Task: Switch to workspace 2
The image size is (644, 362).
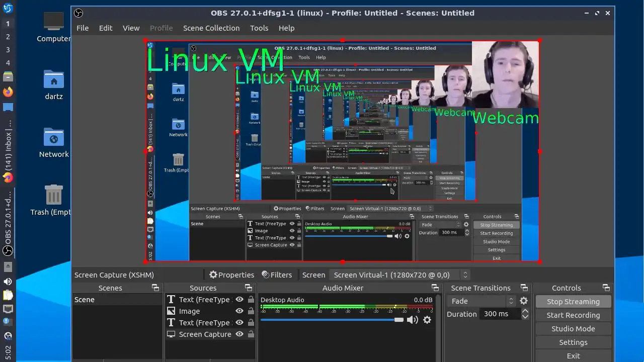Action: pos(8,37)
